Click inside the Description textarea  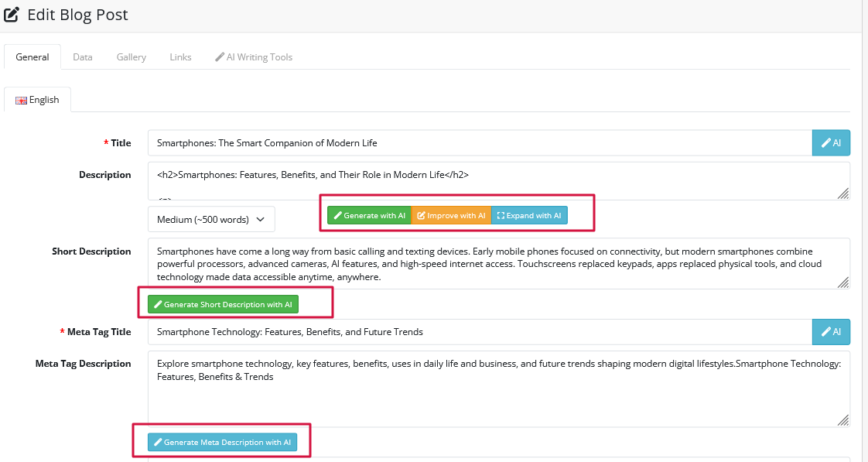498,180
